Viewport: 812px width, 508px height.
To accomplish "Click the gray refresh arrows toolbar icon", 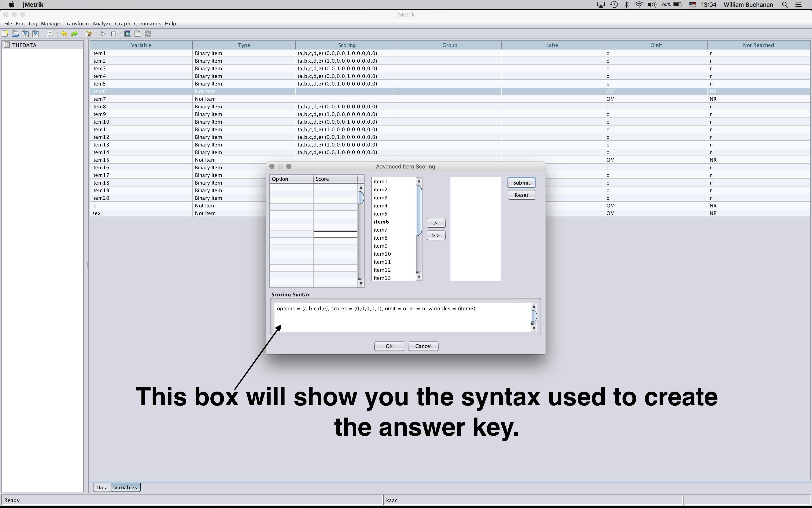I will 148,34.
